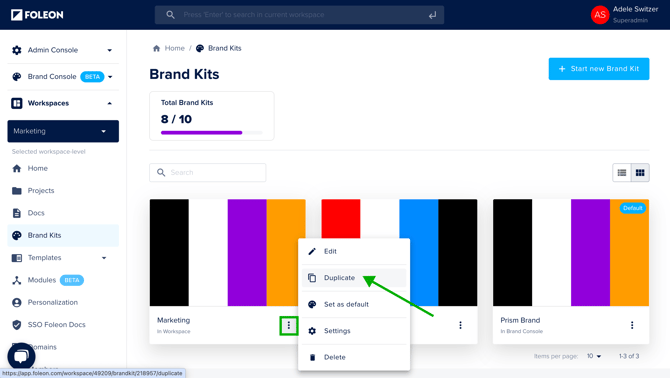
Task: Click the search magnifier icon in top bar
Action: (170, 15)
